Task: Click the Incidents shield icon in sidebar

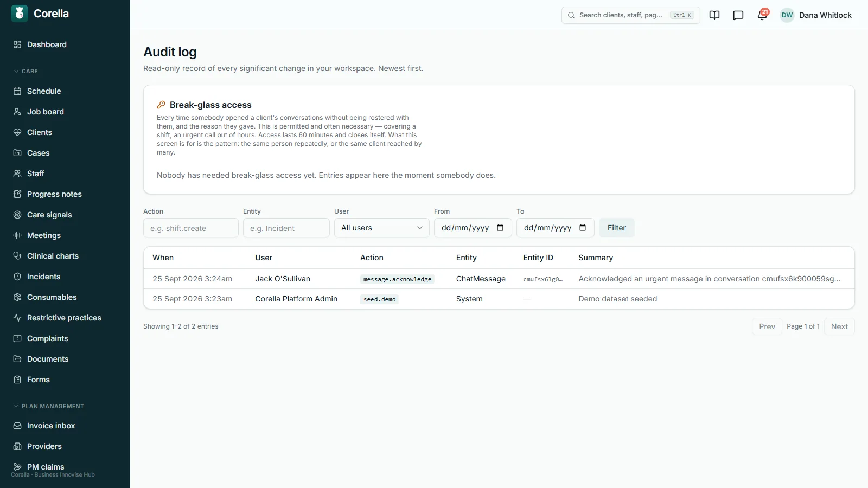Action: (17, 277)
